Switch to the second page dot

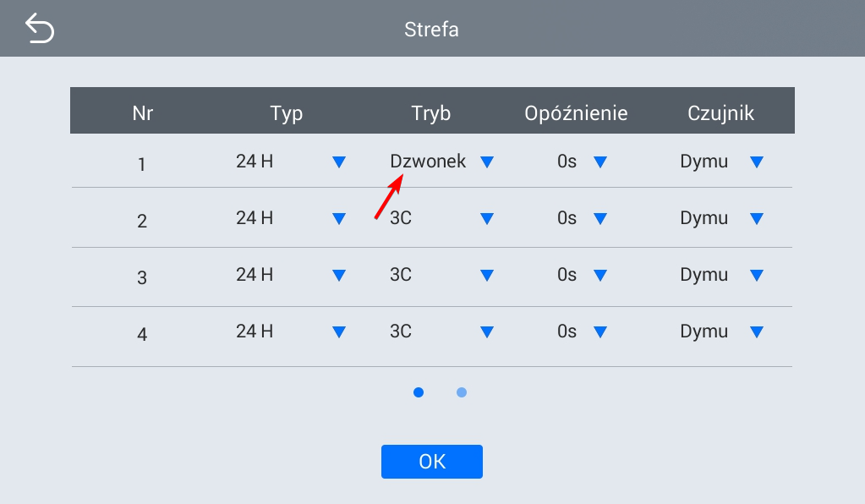(462, 392)
